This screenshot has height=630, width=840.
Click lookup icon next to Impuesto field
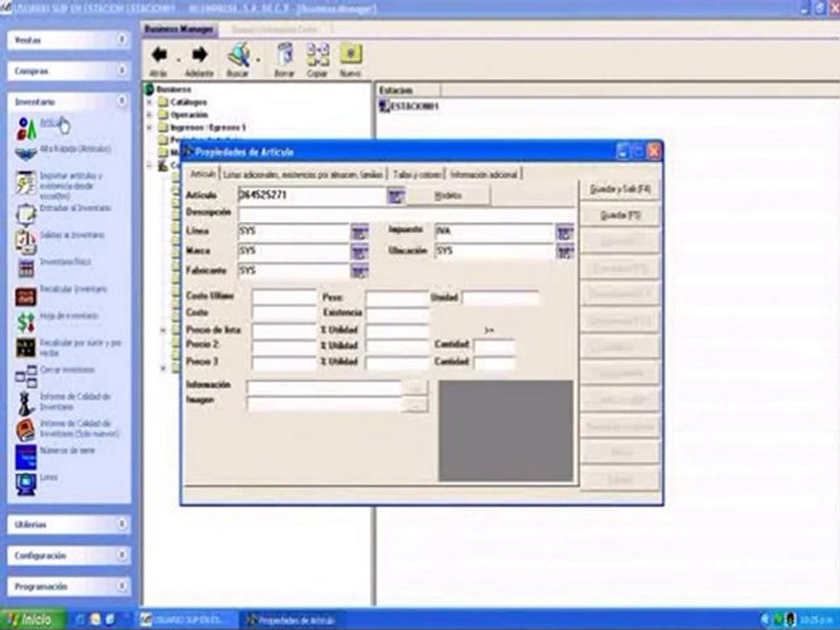tap(565, 232)
